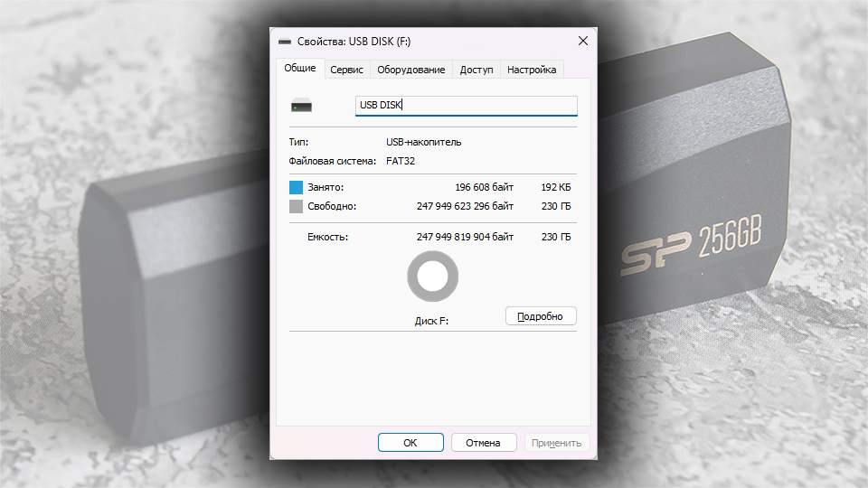Click the disk usage ring chart
This screenshot has width=868, height=488.
(433, 277)
